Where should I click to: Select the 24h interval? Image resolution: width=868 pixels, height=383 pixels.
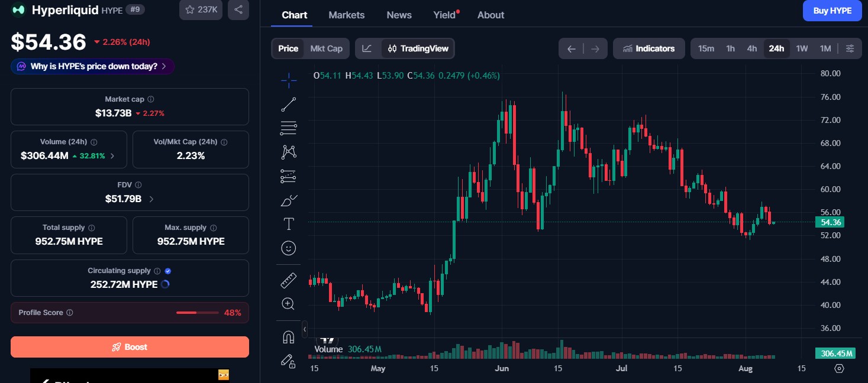[776, 48]
